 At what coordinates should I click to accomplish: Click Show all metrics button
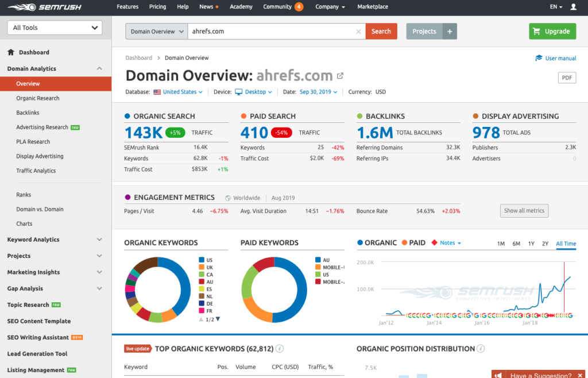524,211
